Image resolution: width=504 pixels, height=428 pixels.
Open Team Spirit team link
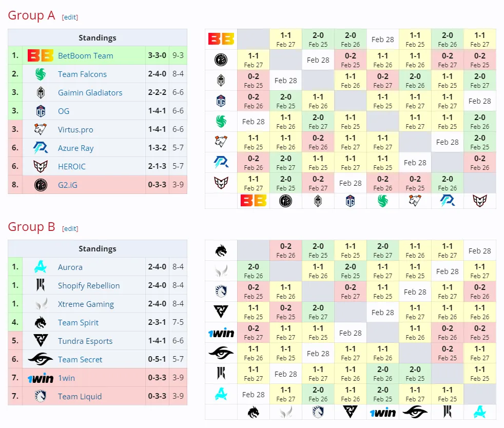tap(78, 323)
